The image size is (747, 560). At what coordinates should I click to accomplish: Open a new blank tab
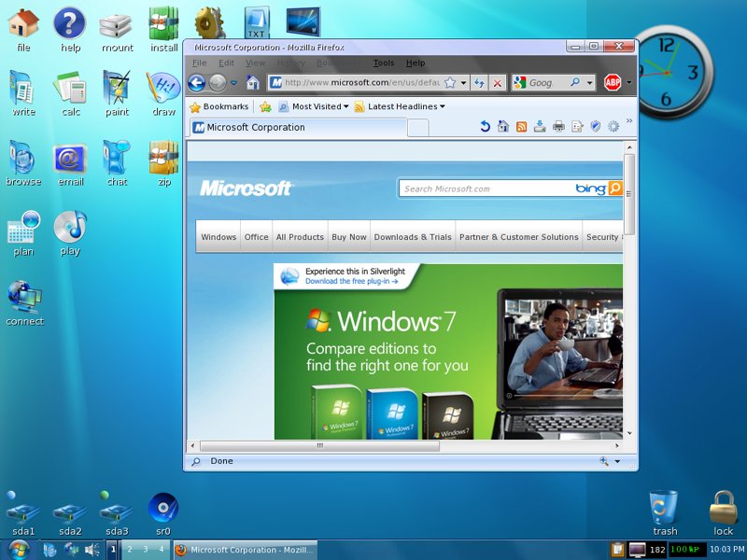[418, 128]
